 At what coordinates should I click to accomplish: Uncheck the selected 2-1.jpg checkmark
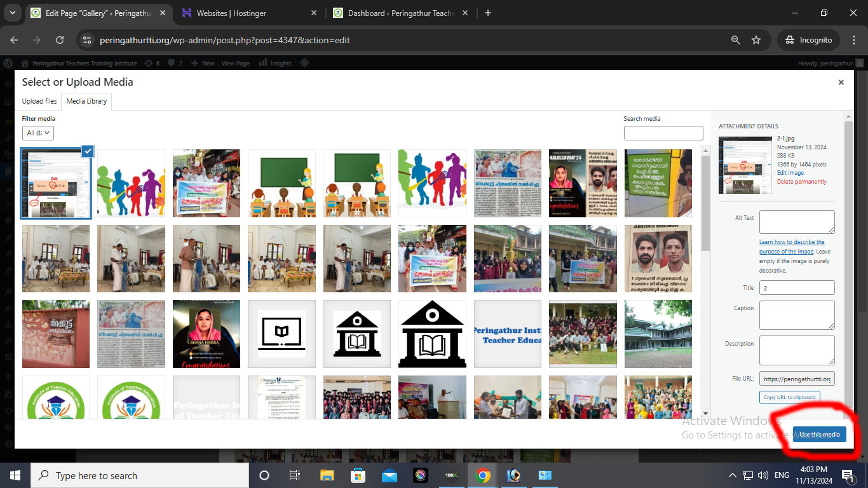tap(88, 151)
